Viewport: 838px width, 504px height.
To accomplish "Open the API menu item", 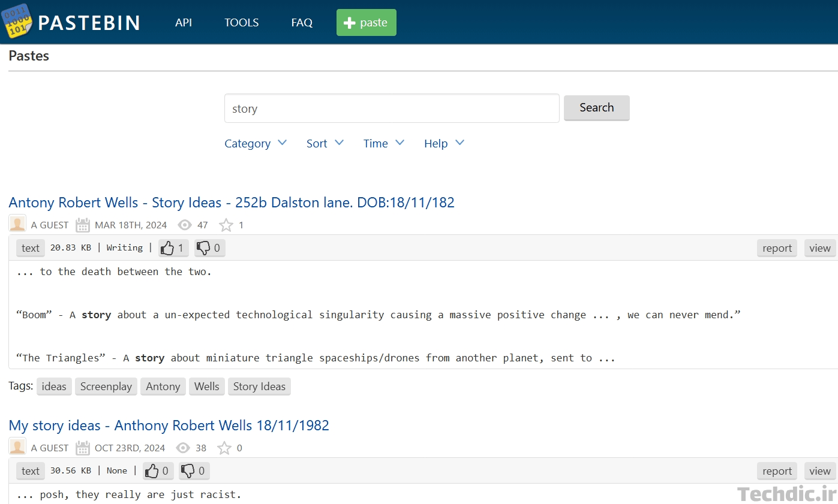I will point(184,23).
